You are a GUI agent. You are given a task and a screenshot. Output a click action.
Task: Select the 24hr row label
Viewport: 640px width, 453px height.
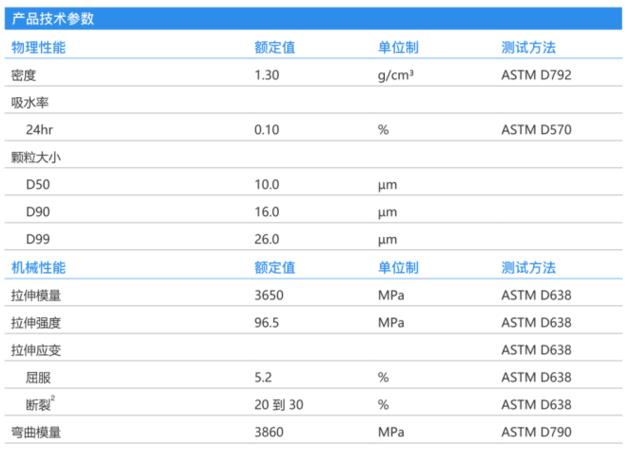pyautogui.click(x=39, y=130)
